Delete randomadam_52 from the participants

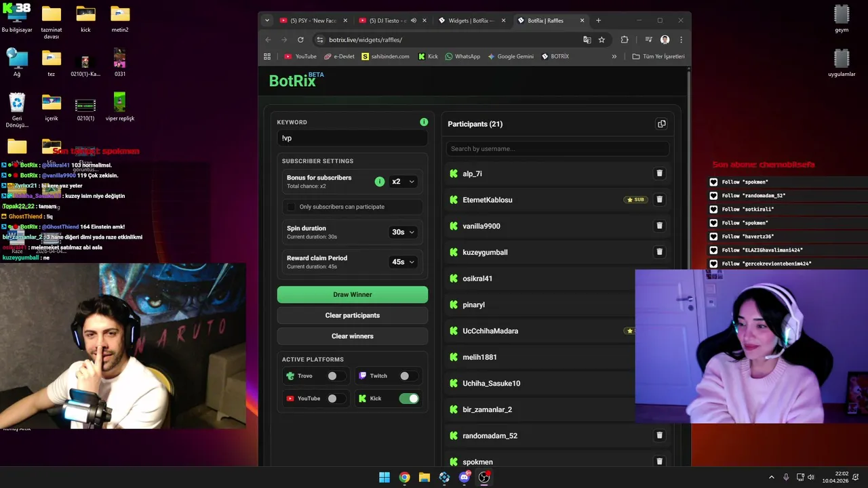click(659, 435)
